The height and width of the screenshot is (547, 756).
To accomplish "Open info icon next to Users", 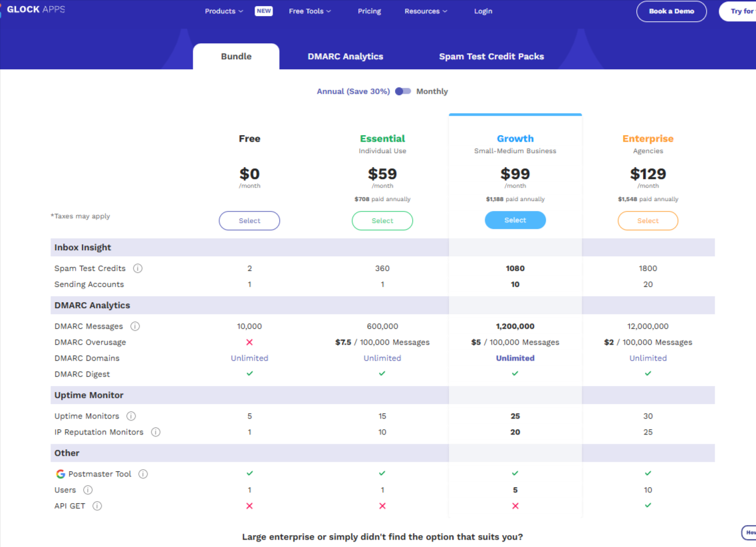I will tap(88, 490).
